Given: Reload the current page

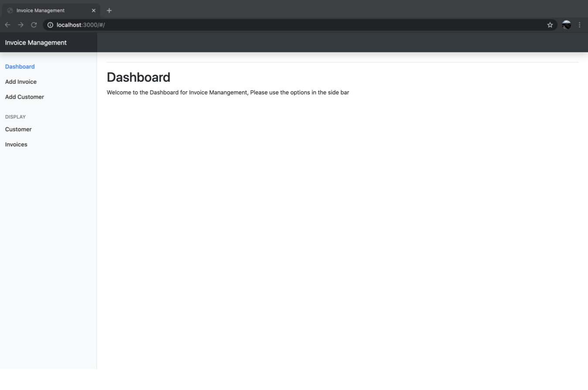Looking at the screenshot, I should 34,25.
